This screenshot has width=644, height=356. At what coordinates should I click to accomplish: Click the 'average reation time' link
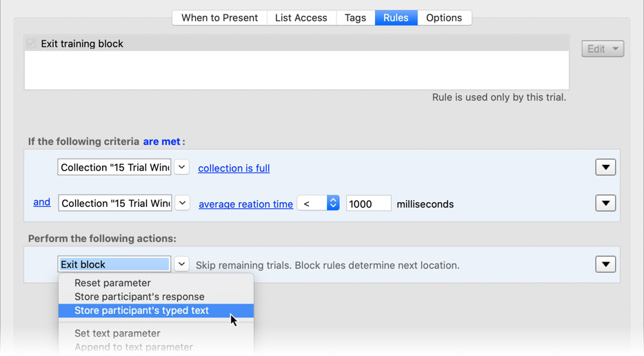click(245, 204)
